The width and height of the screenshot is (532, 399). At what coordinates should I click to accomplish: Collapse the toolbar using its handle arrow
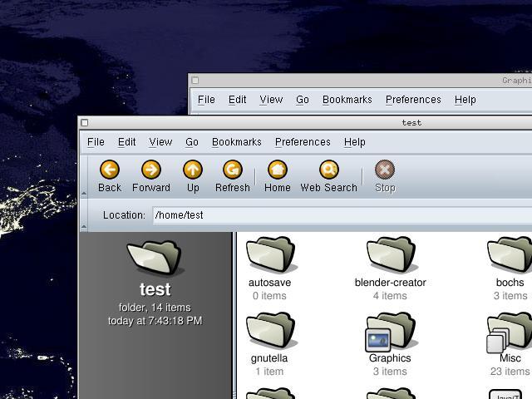pos(84,194)
